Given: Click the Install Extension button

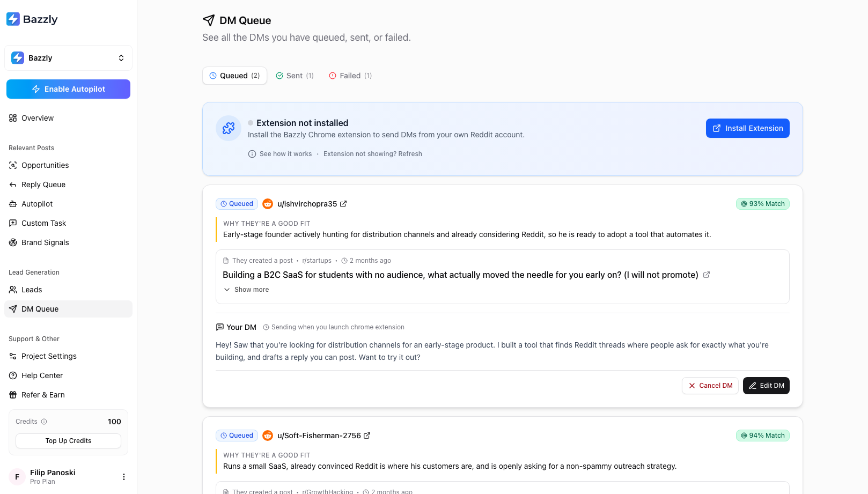Looking at the screenshot, I should point(747,128).
